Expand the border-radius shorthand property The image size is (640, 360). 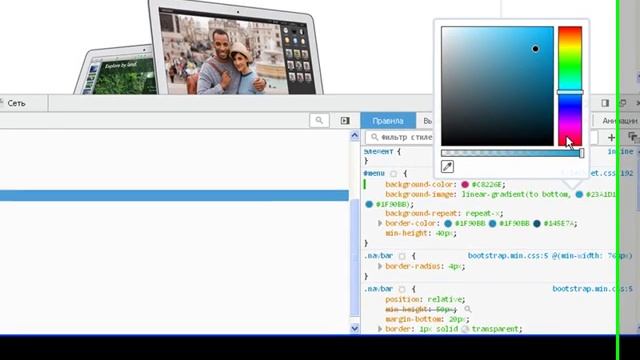coord(380,266)
